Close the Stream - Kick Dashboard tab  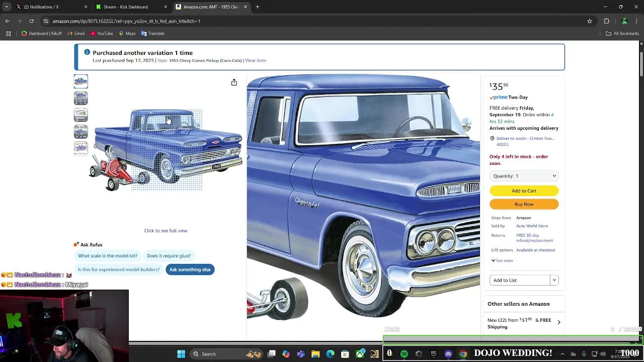166,7
